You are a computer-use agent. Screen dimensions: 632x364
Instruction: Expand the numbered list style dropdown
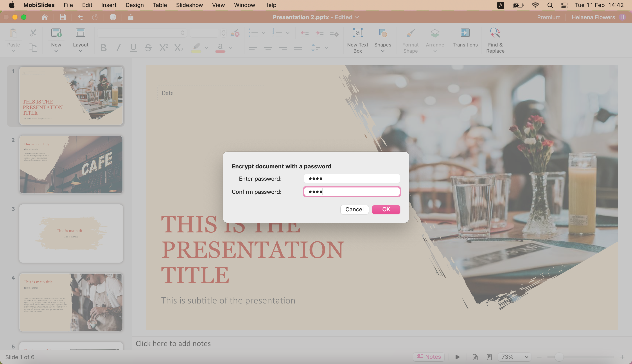(x=288, y=33)
